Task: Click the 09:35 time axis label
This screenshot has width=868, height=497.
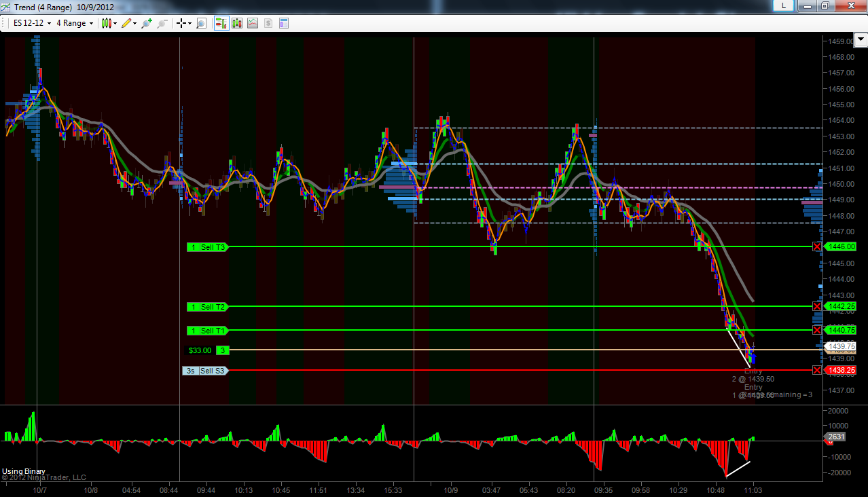Action: (603, 490)
